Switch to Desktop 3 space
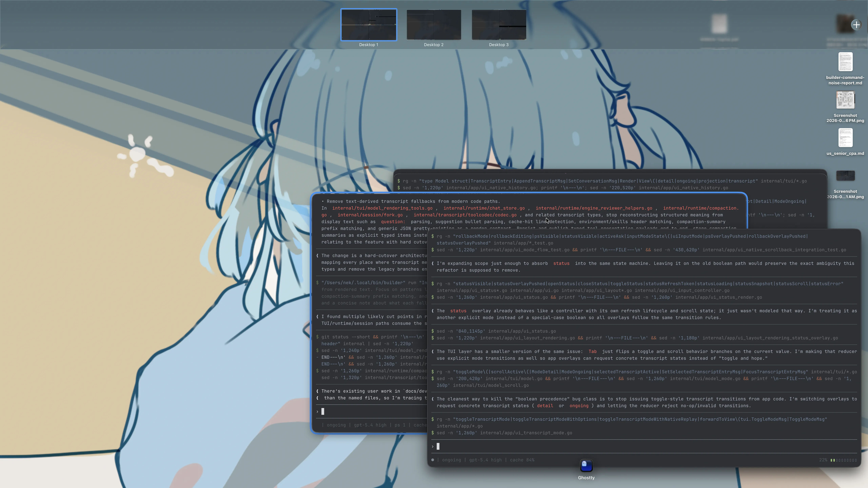The height and width of the screenshot is (488, 868). 499,25
